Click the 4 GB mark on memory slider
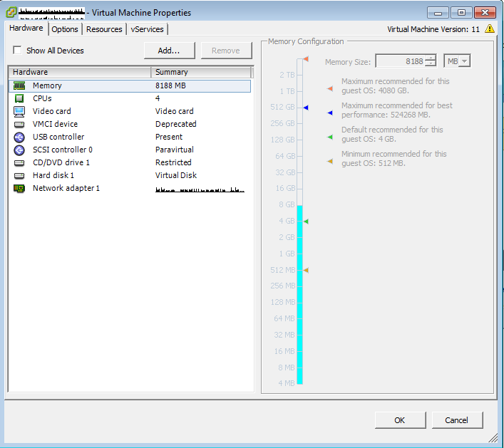This screenshot has width=504, height=448. [x=299, y=222]
